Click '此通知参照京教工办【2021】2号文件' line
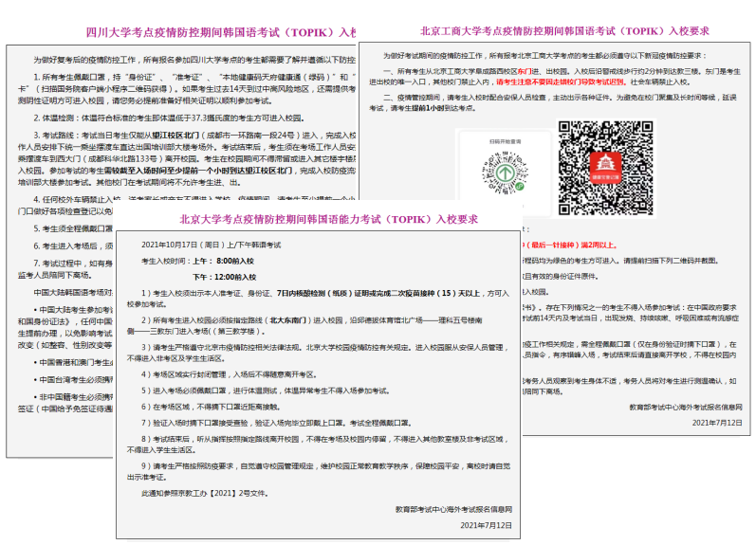This screenshot has width=756, height=545. pos(205,493)
